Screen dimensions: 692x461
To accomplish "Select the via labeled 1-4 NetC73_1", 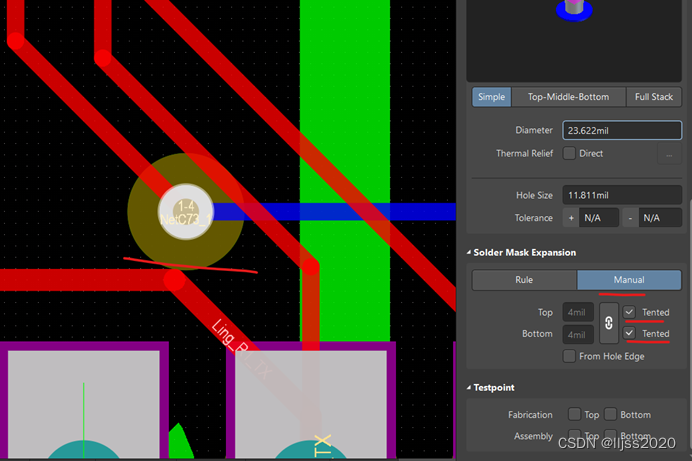I will tap(186, 212).
